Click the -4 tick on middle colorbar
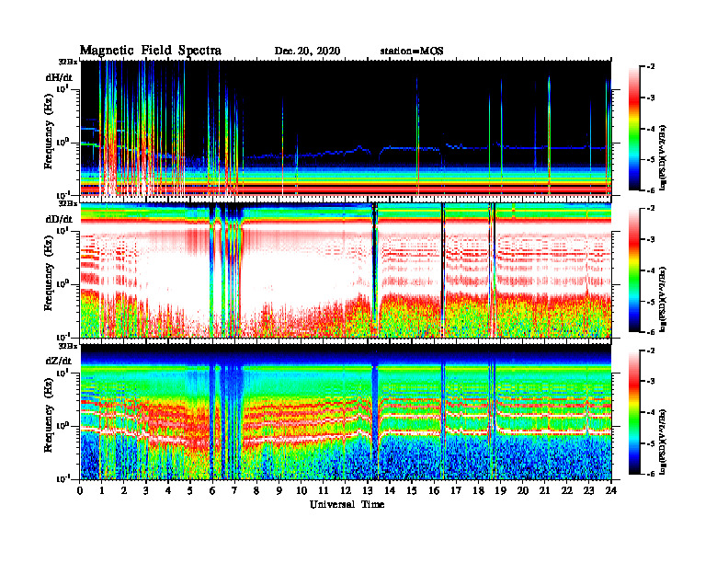 [x=649, y=270]
